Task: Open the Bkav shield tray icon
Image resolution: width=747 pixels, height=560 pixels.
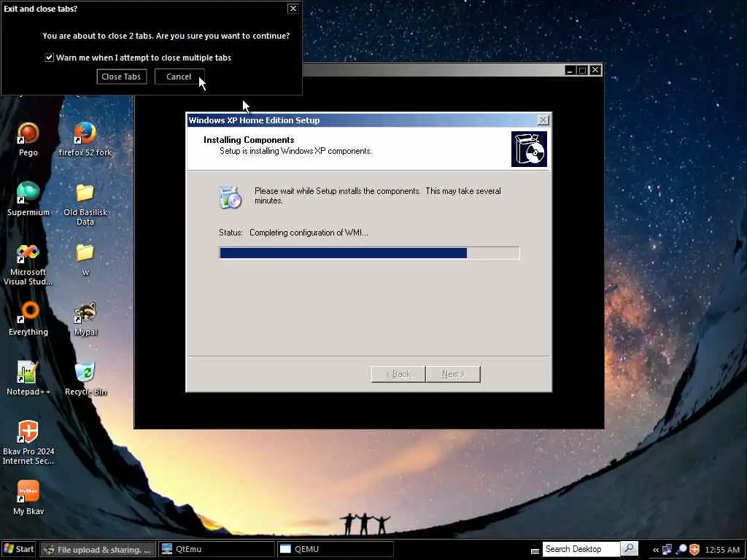Action: (694, 550)
